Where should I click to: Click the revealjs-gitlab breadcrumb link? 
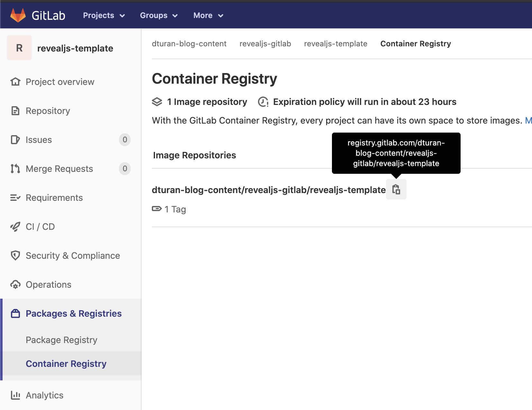[265, 44]
